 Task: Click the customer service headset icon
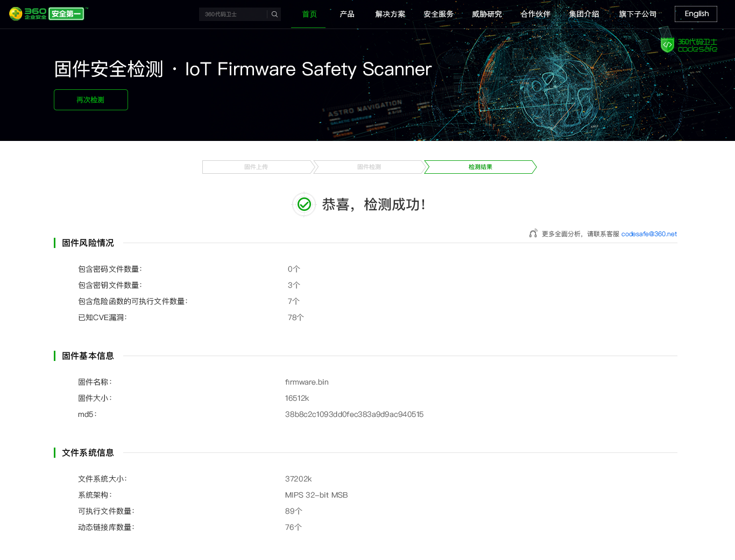pos(533,233)
